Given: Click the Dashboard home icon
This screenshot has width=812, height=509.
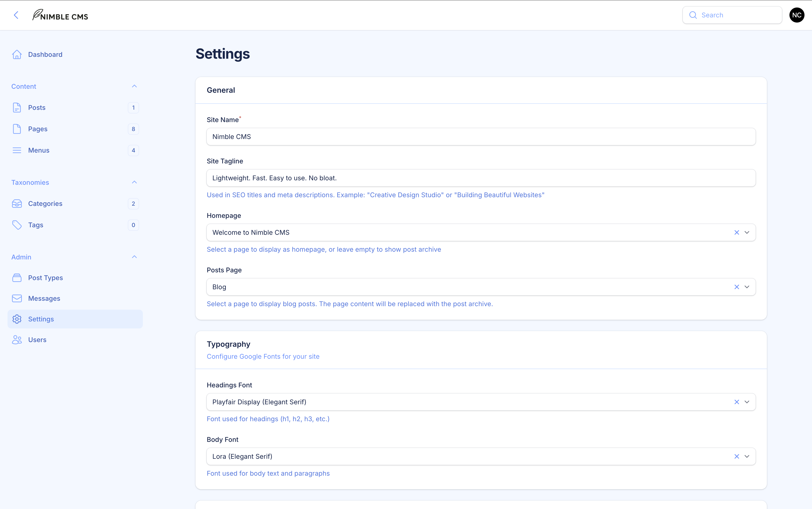Looking at the screenshot, I should point(17,54).
